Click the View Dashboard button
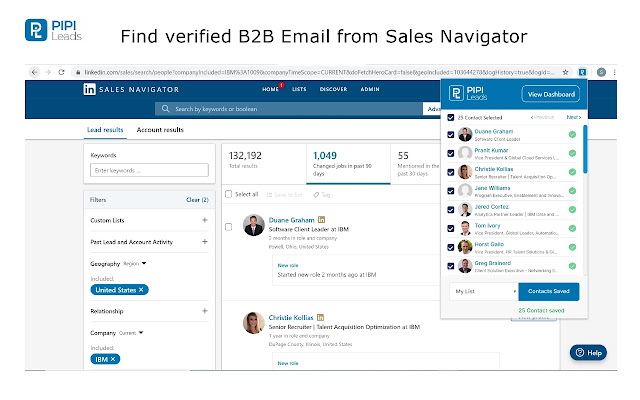640x400 pixels. coord(551,94)
